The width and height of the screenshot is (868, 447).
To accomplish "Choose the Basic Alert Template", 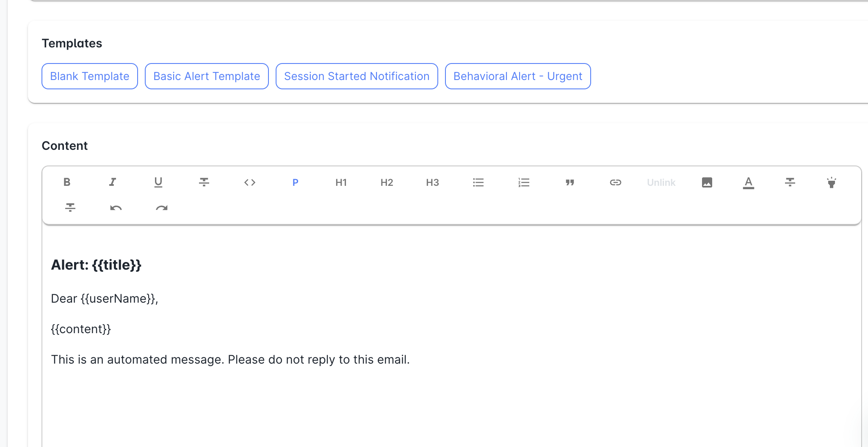I will (x=207, y=76).
